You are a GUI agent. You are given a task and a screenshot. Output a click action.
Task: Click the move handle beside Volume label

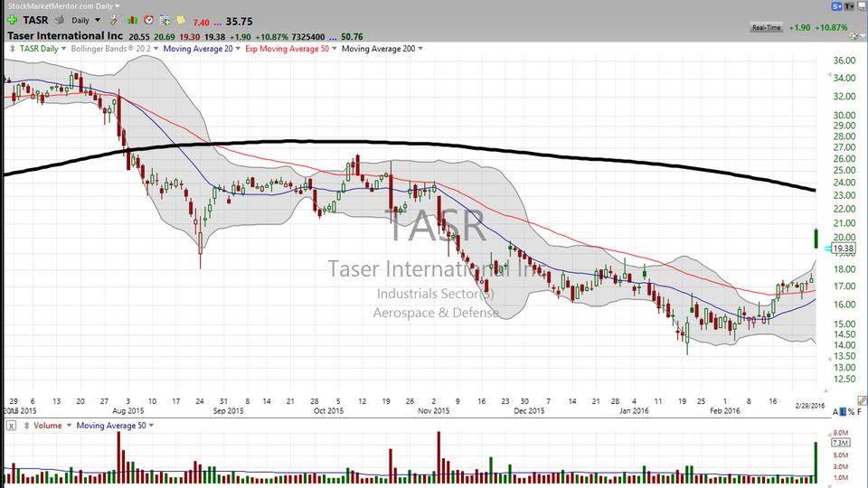[x=26, y=426]
